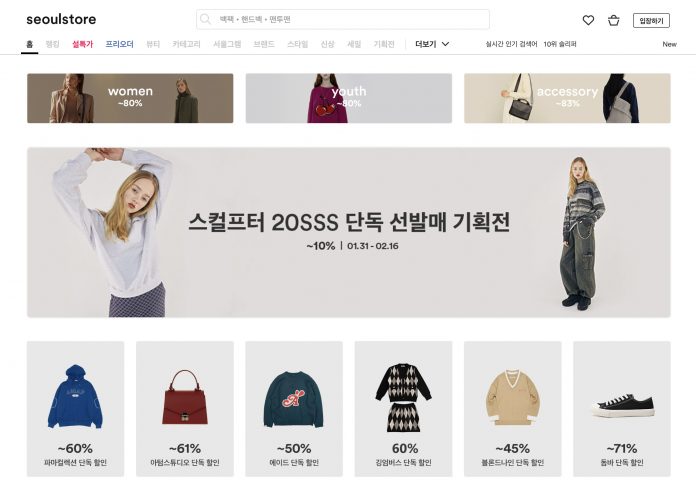Viewport: 696px width, 495px height.
Task: Open the accessory ~83% banner
Action: click(x=567, y=98)
